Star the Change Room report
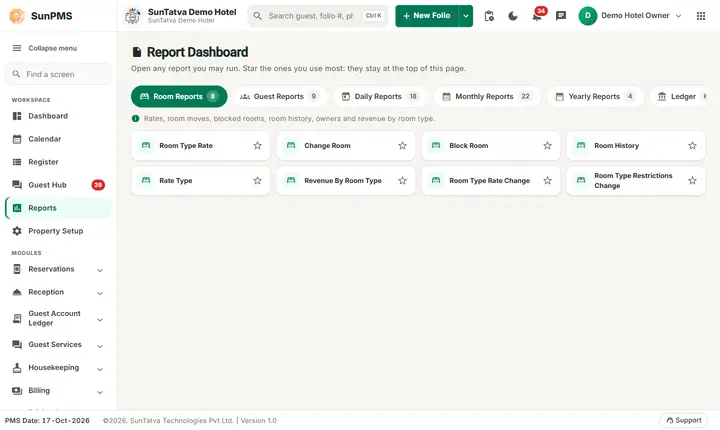 coord(403,146)
